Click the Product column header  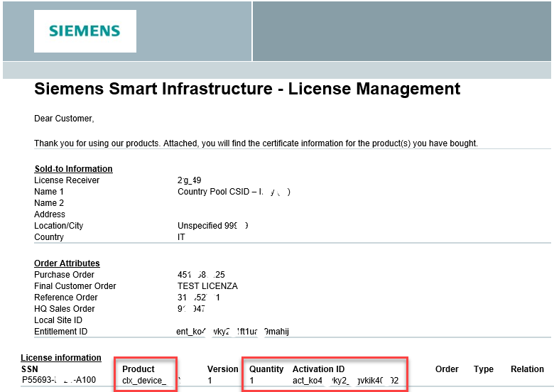pyautogui.click(x=138, y=369)
